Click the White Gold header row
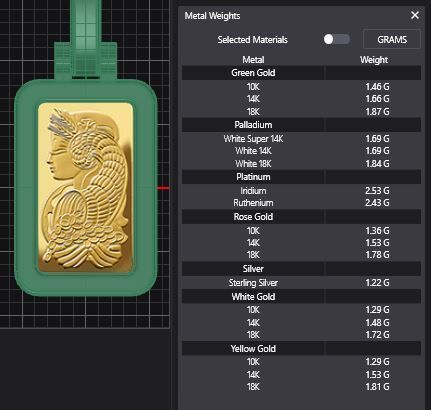This screenshot has width=431, height=410. (301, 297)
